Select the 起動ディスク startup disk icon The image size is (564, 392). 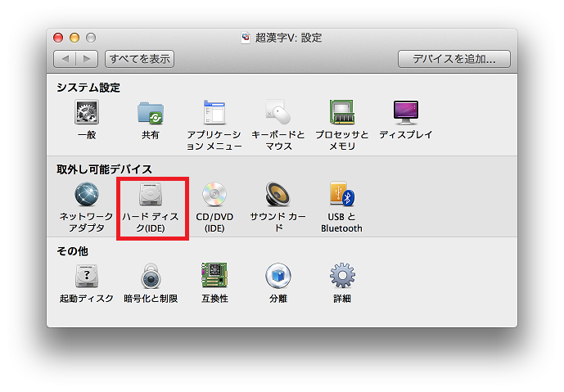coord(87,276)
